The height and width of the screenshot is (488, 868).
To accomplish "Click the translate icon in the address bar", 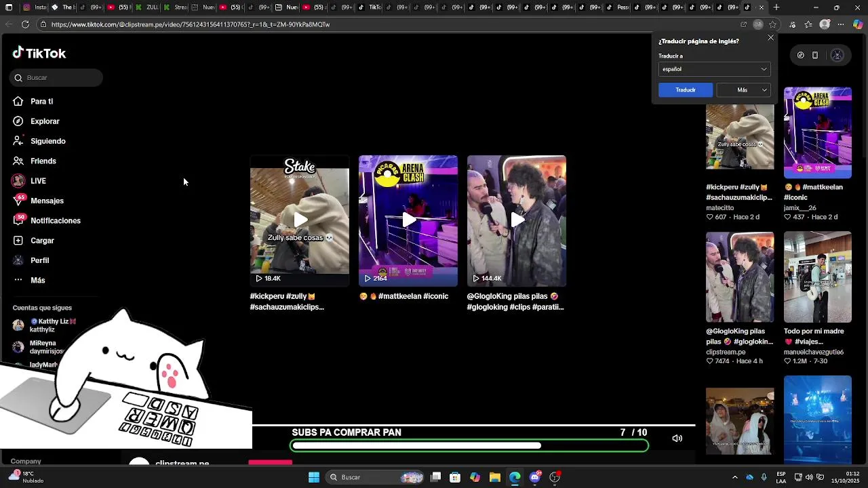I will pos(758,24).
